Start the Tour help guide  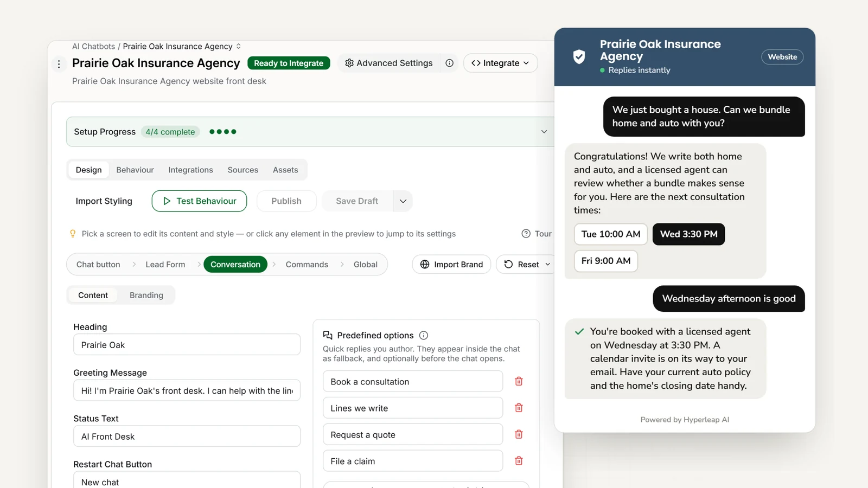537,234
